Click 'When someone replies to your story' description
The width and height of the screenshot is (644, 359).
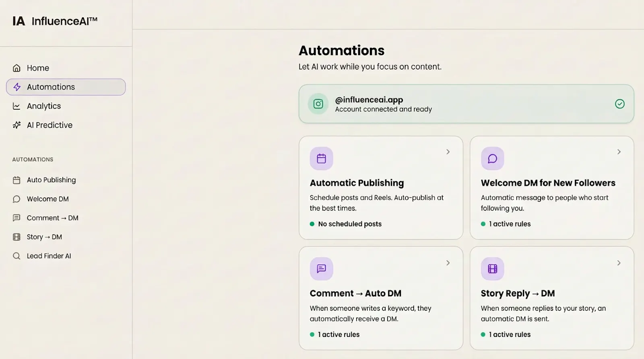543,314
